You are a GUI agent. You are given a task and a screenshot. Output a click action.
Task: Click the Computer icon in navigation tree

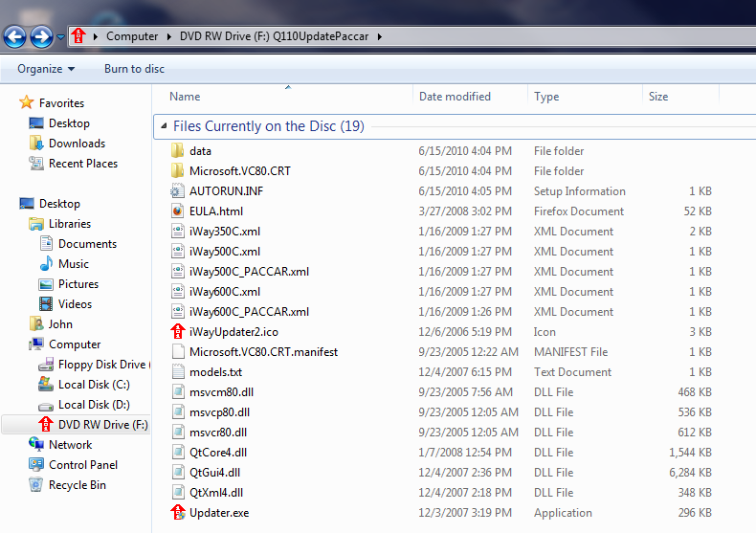tap(36, 344)
